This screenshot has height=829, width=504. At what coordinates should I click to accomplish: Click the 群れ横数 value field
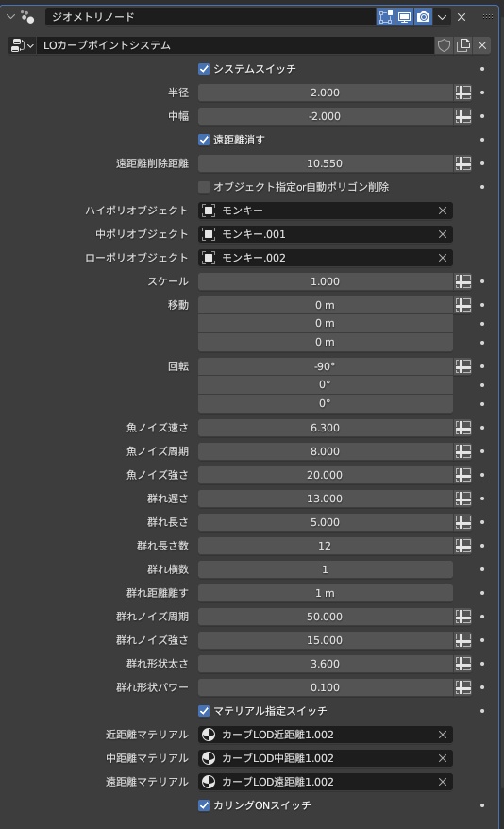pyautogui.click(x=325, y=569)
